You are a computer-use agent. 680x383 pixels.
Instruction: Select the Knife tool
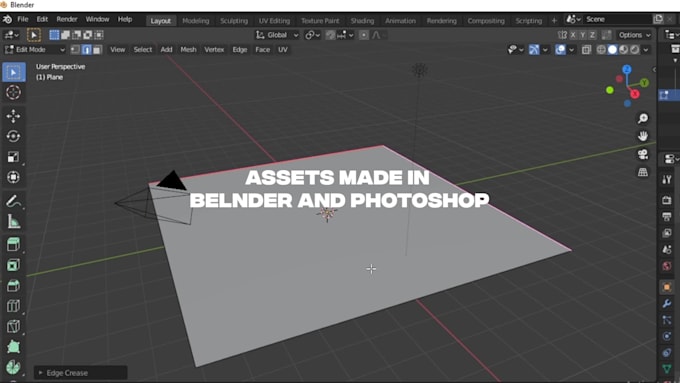(13, 326)
